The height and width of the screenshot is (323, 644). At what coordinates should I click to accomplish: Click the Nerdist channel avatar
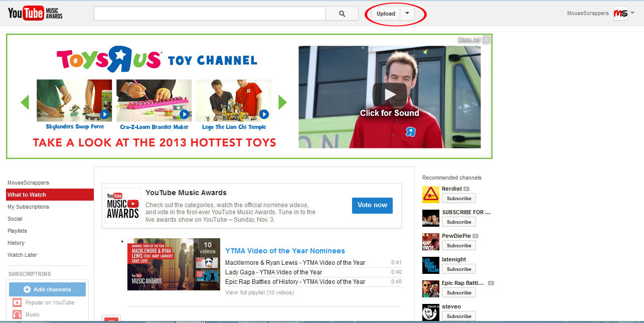pos(431,194)
